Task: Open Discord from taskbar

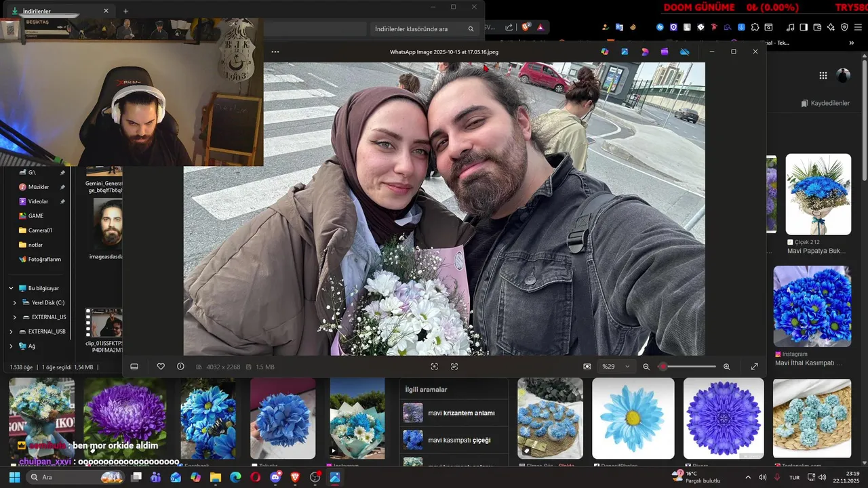Action: (275, 477)
